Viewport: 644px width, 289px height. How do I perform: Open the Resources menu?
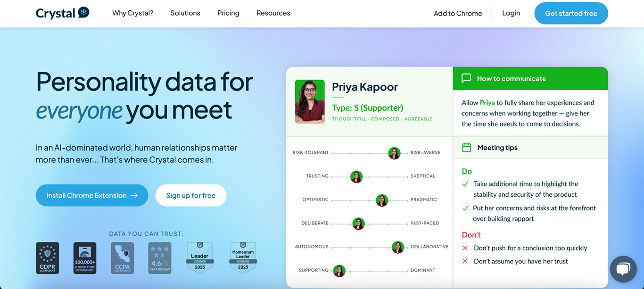[x=273, y=13]
